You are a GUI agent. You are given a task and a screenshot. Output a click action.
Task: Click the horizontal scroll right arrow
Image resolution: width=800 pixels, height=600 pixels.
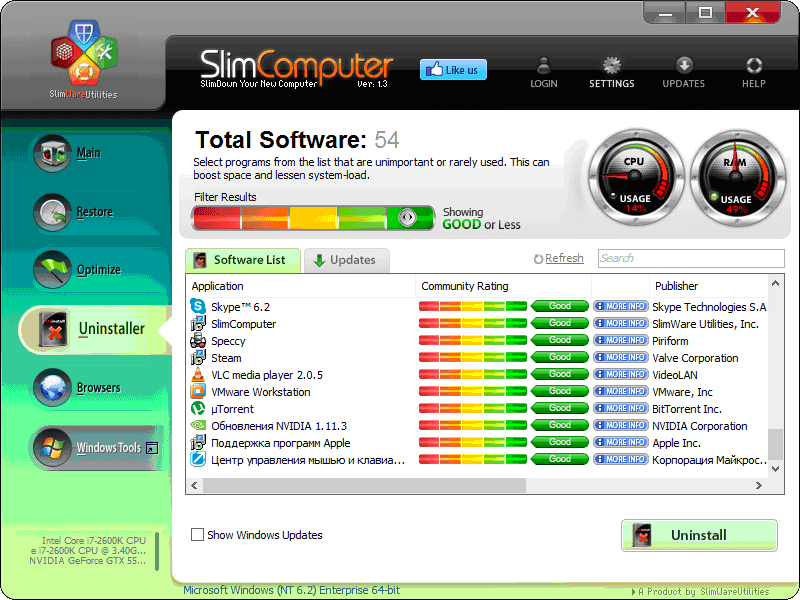pyautogui.click(x=759, y=485)
